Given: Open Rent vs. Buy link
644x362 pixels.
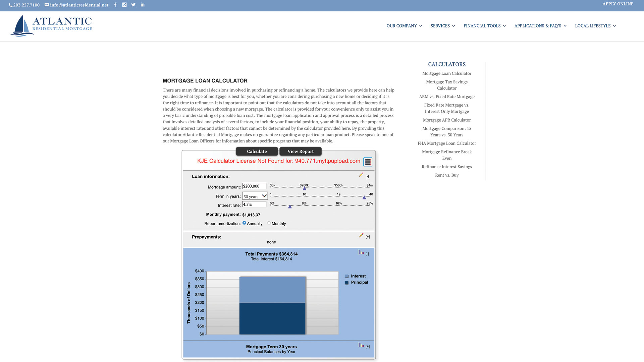Looking at the screenshot, I should (447, 175).
